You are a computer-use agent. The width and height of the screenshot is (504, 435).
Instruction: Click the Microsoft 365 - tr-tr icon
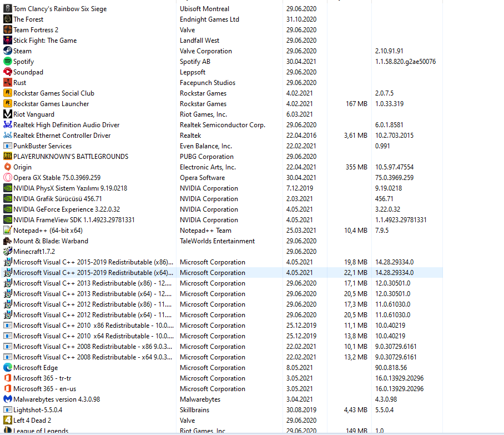click(8, 378)
